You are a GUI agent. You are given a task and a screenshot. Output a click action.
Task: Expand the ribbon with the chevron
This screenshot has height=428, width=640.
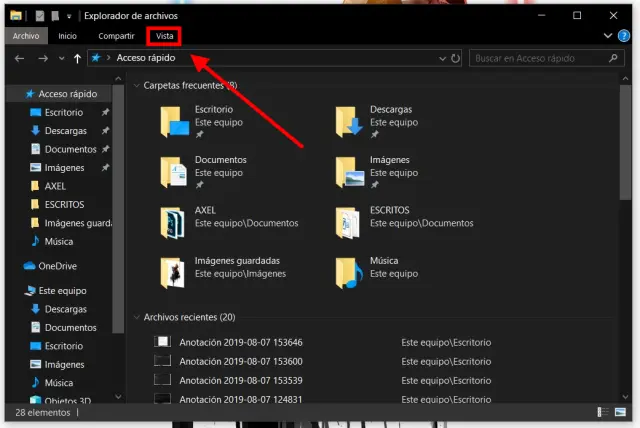point(608,36)
